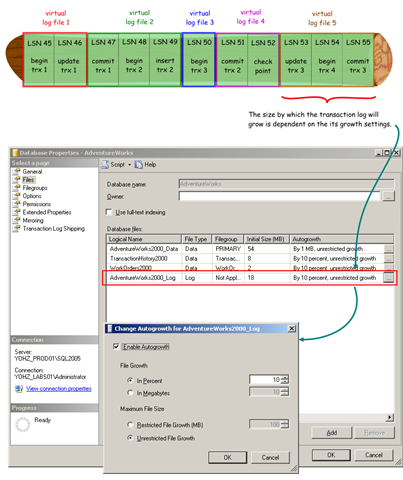The width and height of the screenshot is (403, 480).
Task: Select the TransactionHistory2000 row name
Action: pyautogui.click(x=139, y=259)
